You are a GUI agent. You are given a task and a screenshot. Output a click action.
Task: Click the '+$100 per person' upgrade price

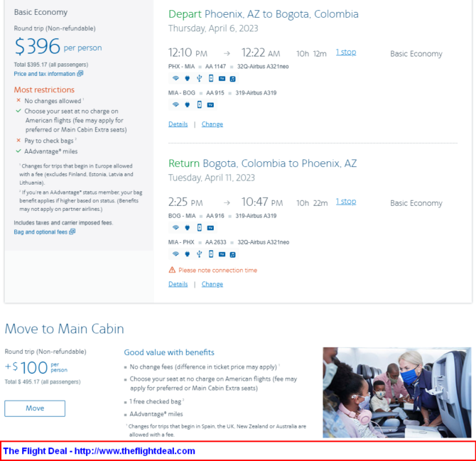click(x=36, y=367)
